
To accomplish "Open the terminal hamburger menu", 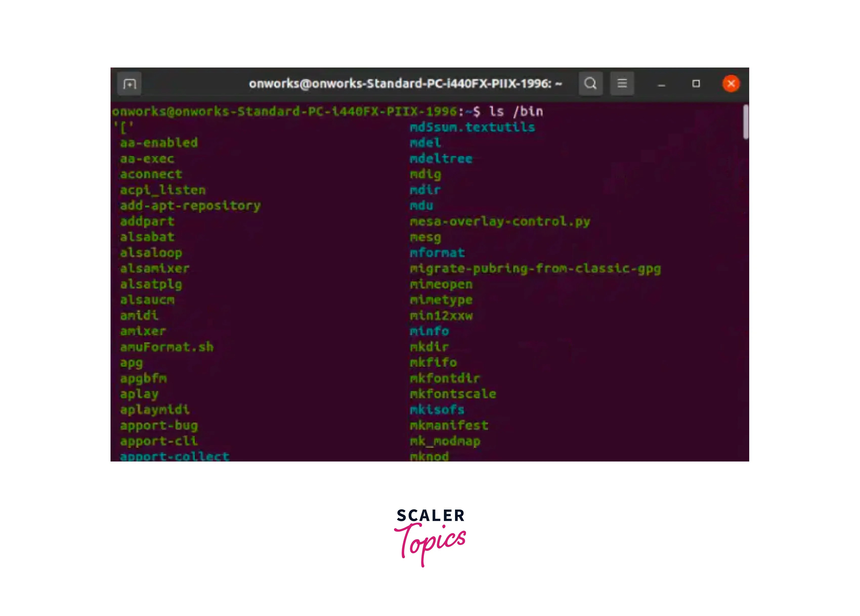I will coord(622,83).
